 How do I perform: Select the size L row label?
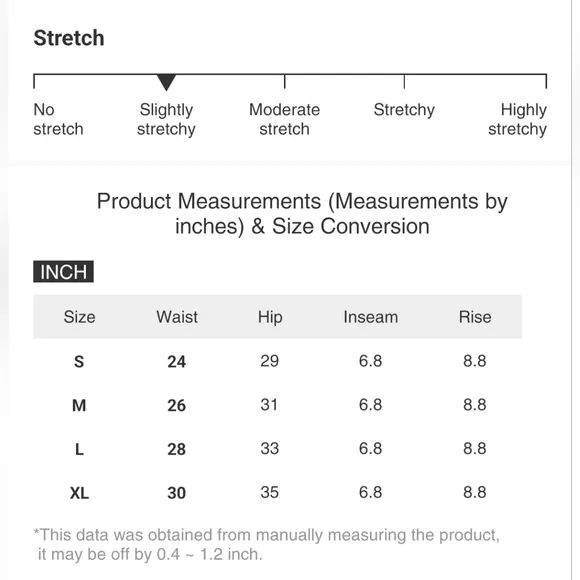79,449
